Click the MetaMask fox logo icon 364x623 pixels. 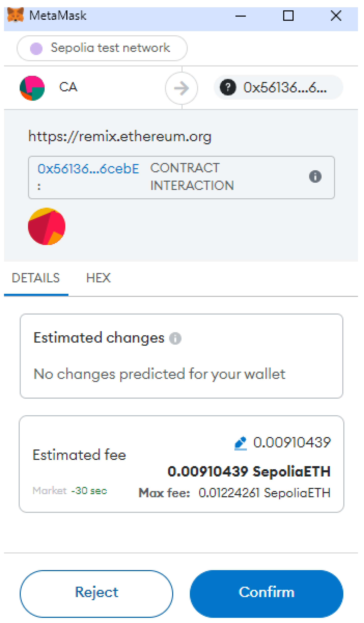[x=15, y=15]
